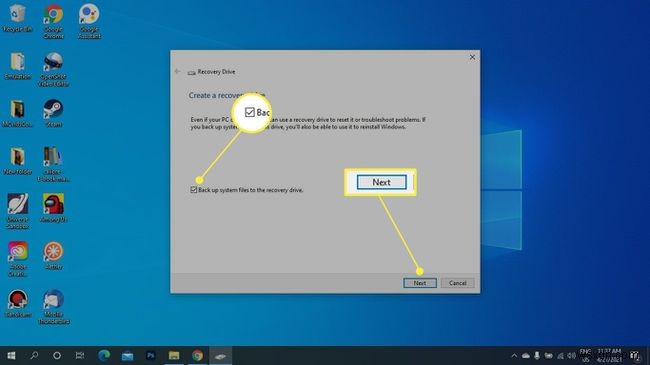Select the OpenShot Video Editor desktop shortcut
650x365 pixels.
tap(53, 69)
